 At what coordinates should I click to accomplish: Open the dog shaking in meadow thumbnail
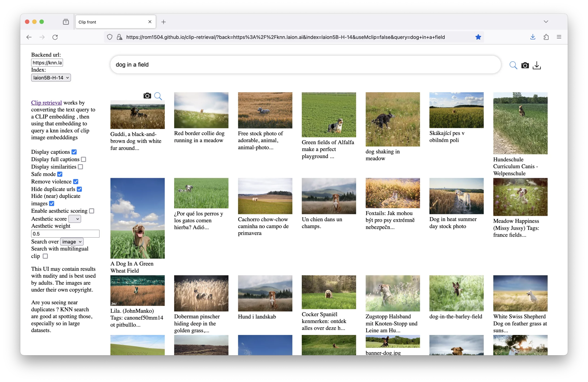393,120
